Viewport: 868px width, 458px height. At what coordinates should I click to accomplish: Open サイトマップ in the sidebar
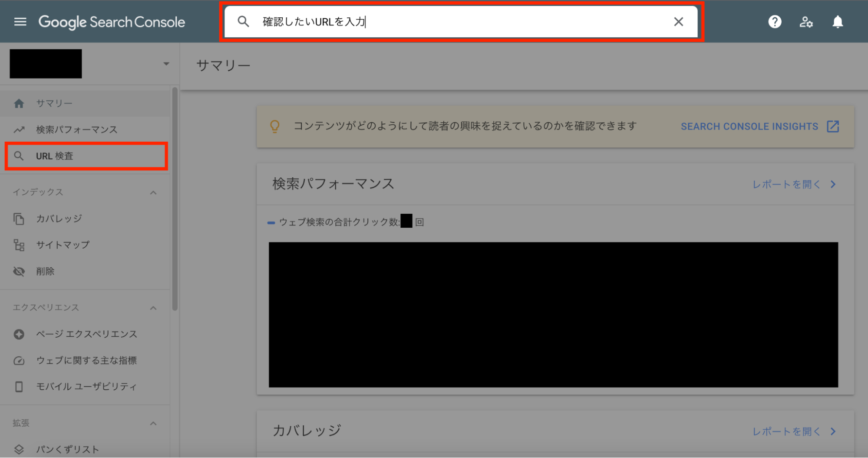pyautogui.click(x=85, y=245)
